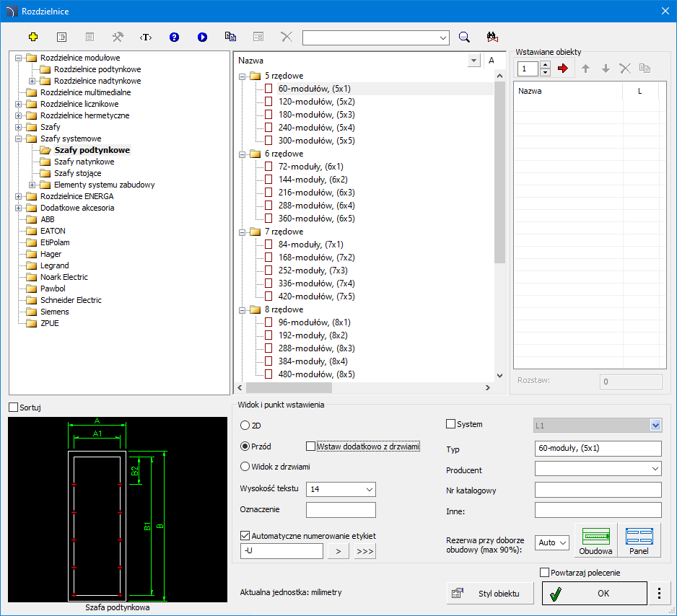Open the hammer and wrench tools icon

pos(118,37)
